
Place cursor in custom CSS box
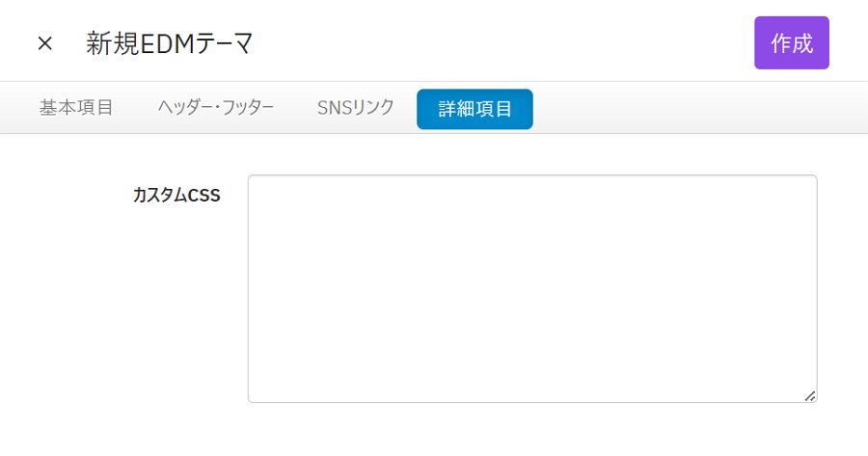coord(531,287)
